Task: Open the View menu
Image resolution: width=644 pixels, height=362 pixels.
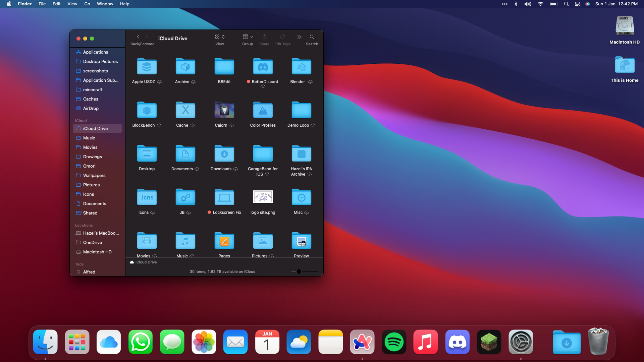Action: (72, 4)
